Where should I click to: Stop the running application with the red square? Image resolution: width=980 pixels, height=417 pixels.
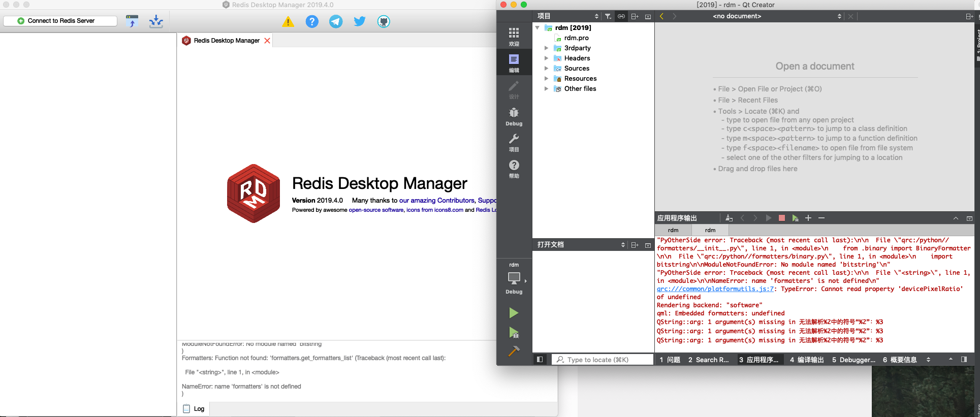point(782,218)
